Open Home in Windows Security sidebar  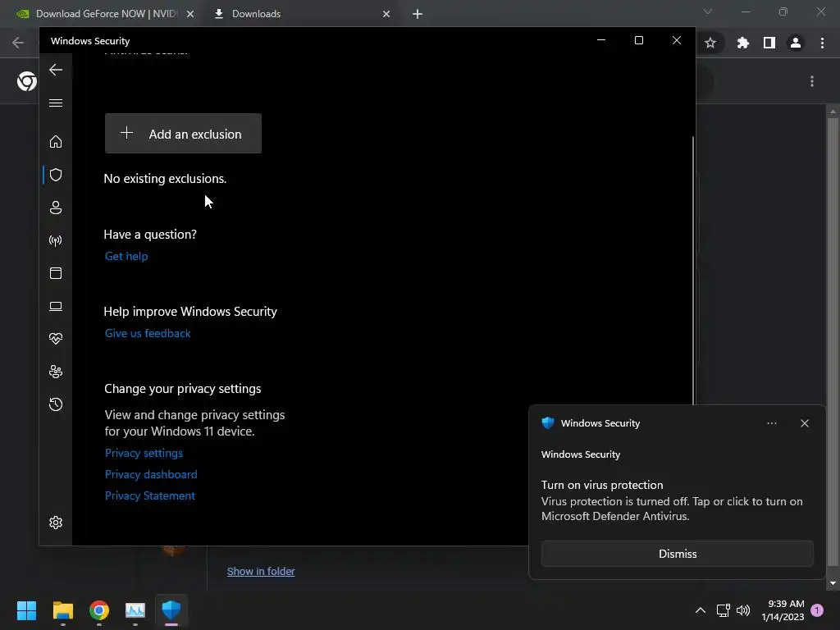coord(56,141)
